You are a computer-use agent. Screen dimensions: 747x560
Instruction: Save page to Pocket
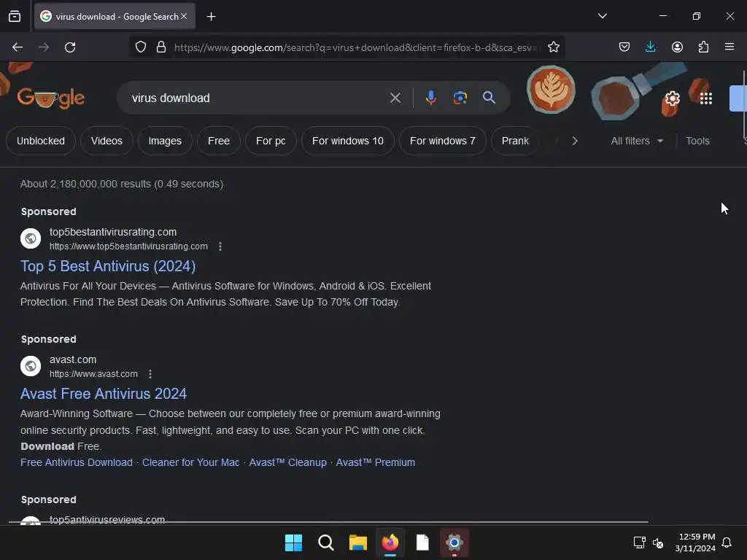coord(624,47)
